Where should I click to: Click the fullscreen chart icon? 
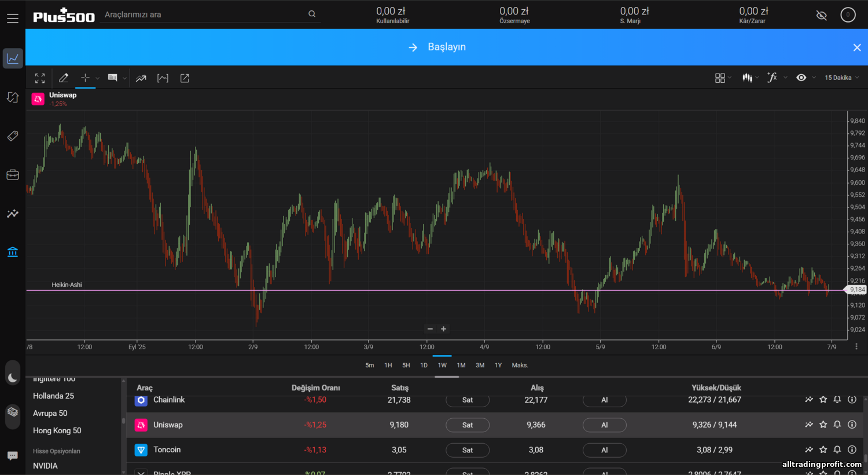tap(40, 78)
